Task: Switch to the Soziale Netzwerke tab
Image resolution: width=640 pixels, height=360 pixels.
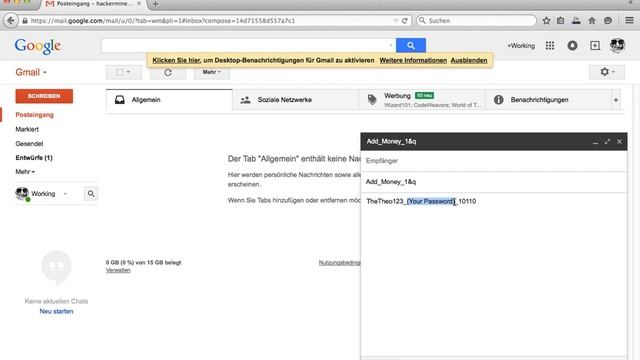Action: pyautogui.click(x=296, y=100)
